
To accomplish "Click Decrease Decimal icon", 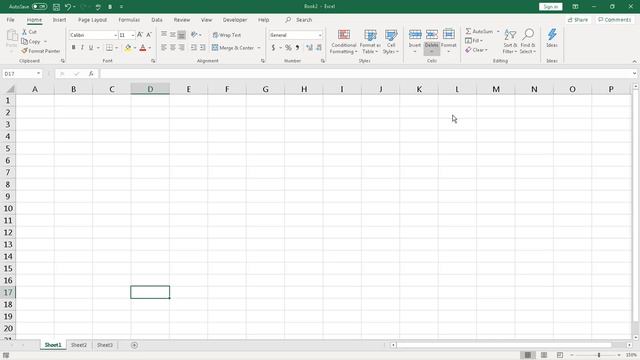I will [x=319, y=48].
